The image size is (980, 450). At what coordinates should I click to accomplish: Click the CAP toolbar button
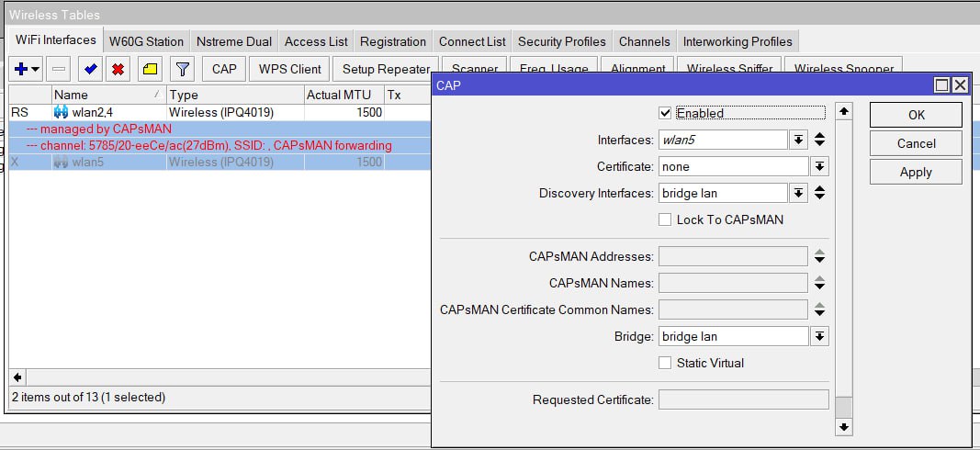pos(224,70)
